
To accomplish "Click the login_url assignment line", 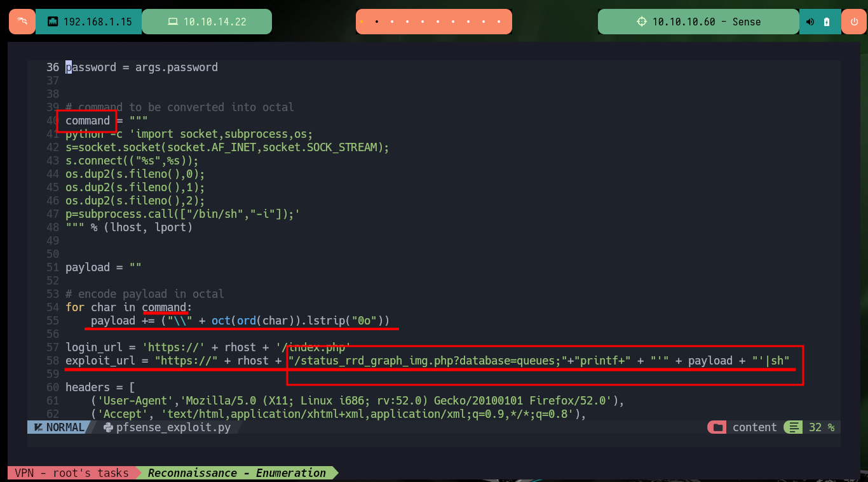I will tap(208, 347).
